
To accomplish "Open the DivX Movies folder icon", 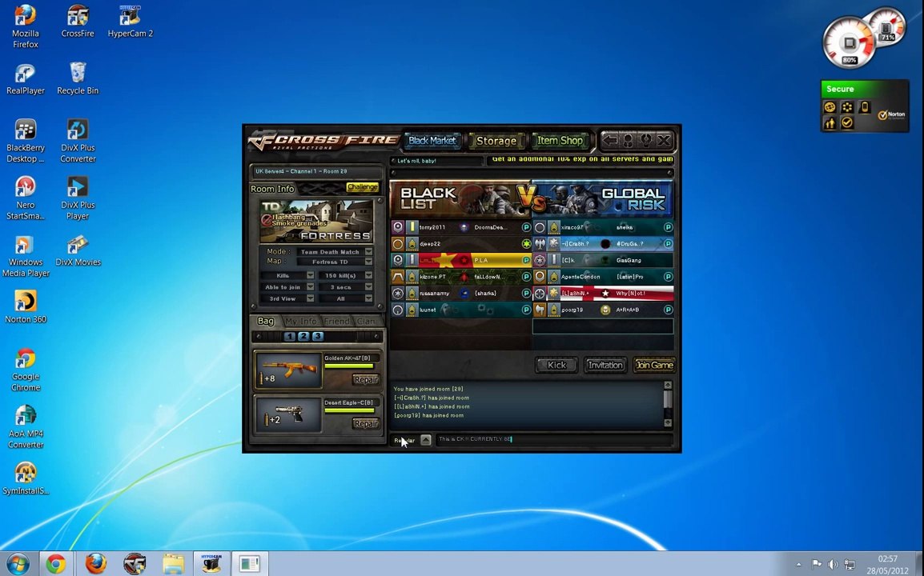I will [78, 251].
